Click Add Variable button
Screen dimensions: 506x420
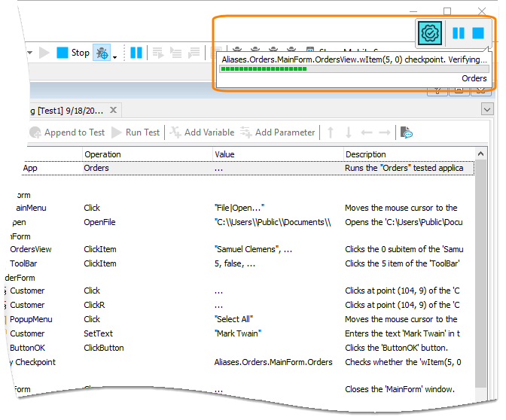[202, 132]
